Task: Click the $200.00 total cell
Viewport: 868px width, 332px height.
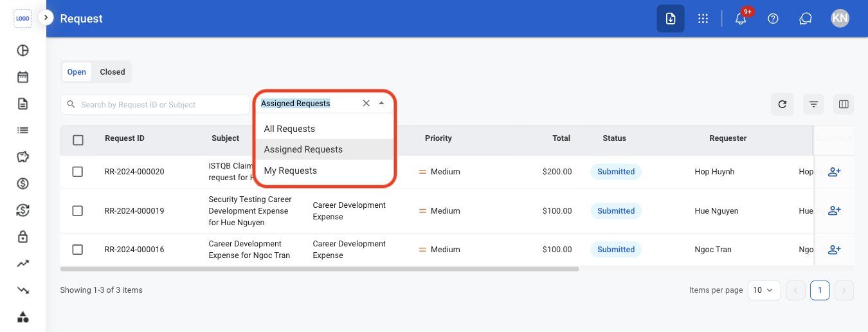Action: coord(557,172)
